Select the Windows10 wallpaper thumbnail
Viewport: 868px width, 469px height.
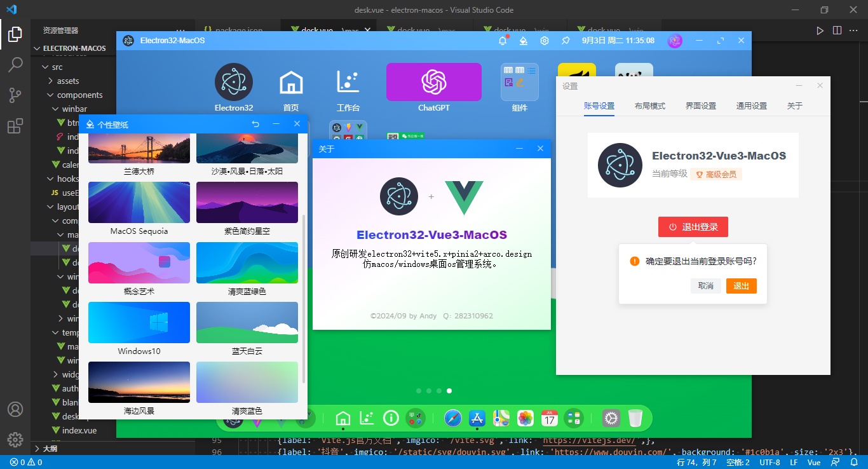(x=139, y=322)
